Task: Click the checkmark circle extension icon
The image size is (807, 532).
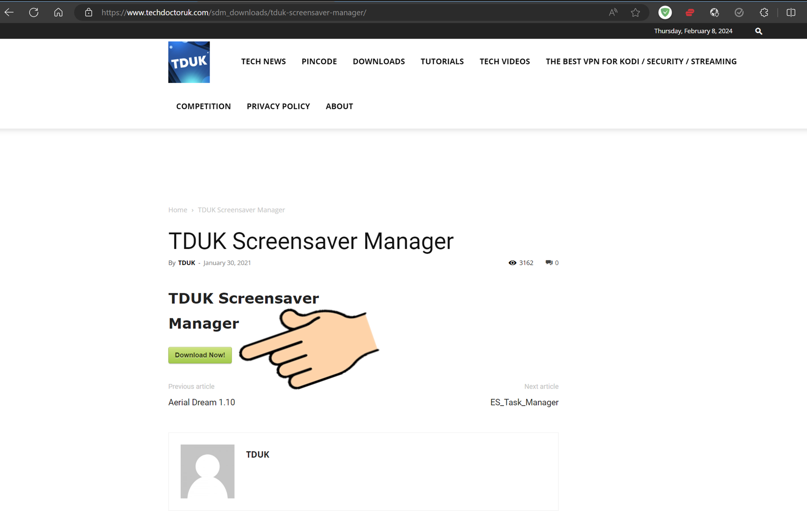Action: click(739, 13)
